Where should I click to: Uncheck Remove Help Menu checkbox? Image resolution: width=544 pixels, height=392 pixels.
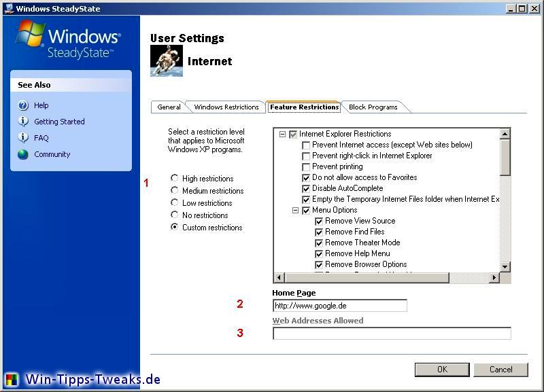tap(319, 254)
